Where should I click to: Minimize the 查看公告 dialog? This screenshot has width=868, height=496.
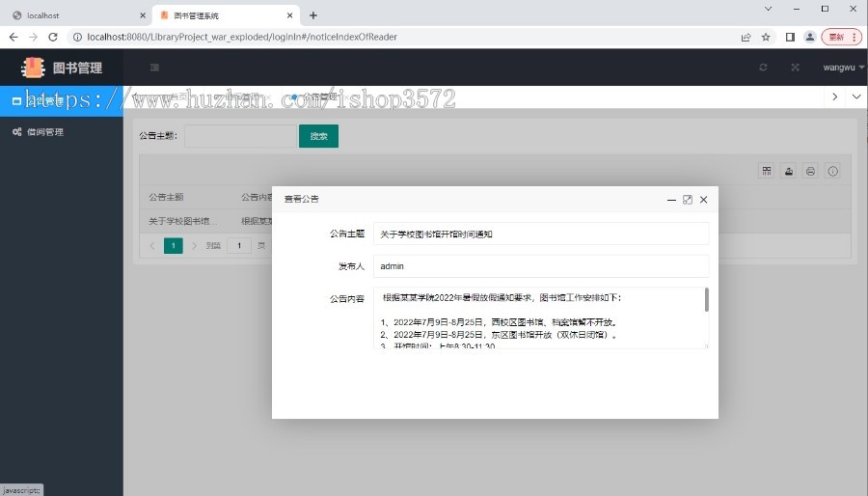click(671, 200)
